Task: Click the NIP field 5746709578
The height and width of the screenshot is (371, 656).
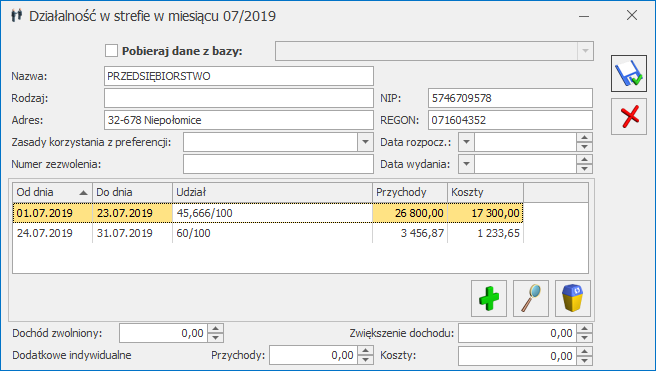Action: click(510, 98)
